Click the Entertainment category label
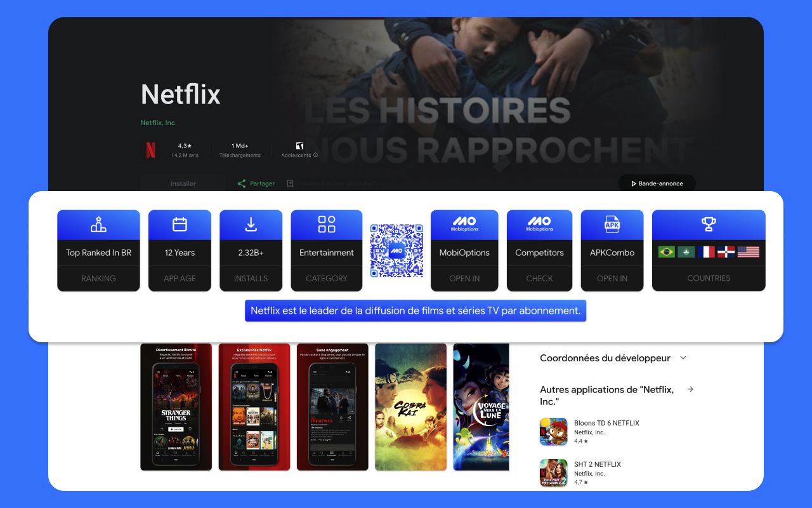The height and width of the screenshot is (508, 812). [x=327, y=253]
